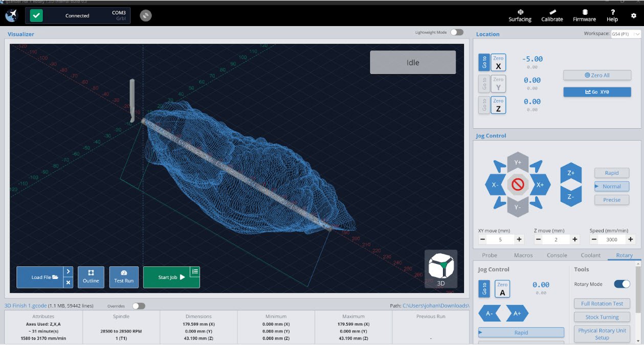This screenshot has height=345, width=644.
Task: Open the Help panel
Action: (x=612, y=15)
